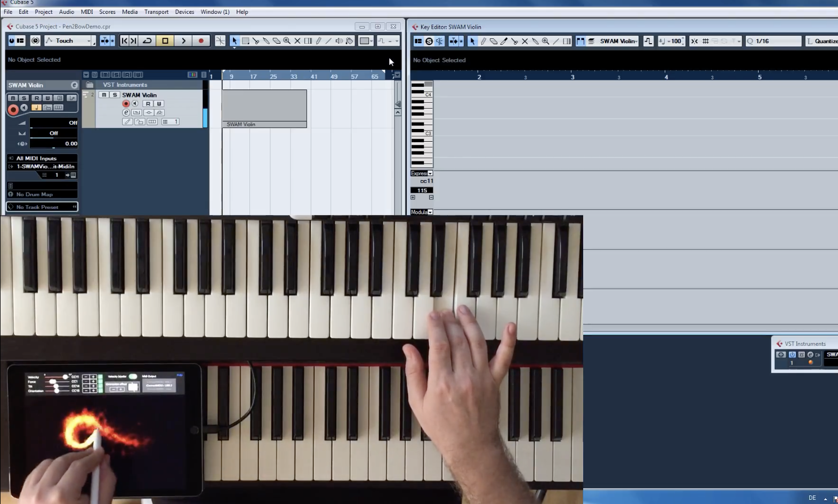
Task: Select the Play speaker tool in project window
Action: click(339, 40)
